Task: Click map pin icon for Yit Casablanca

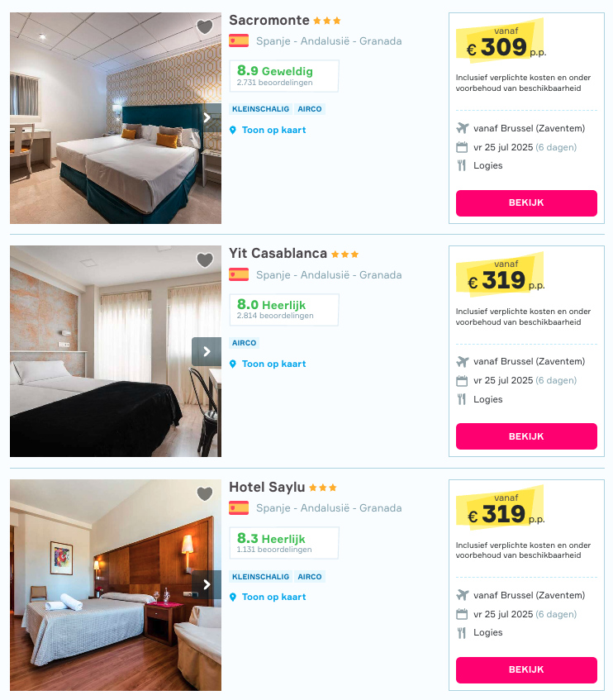Action: coord(232,364)
